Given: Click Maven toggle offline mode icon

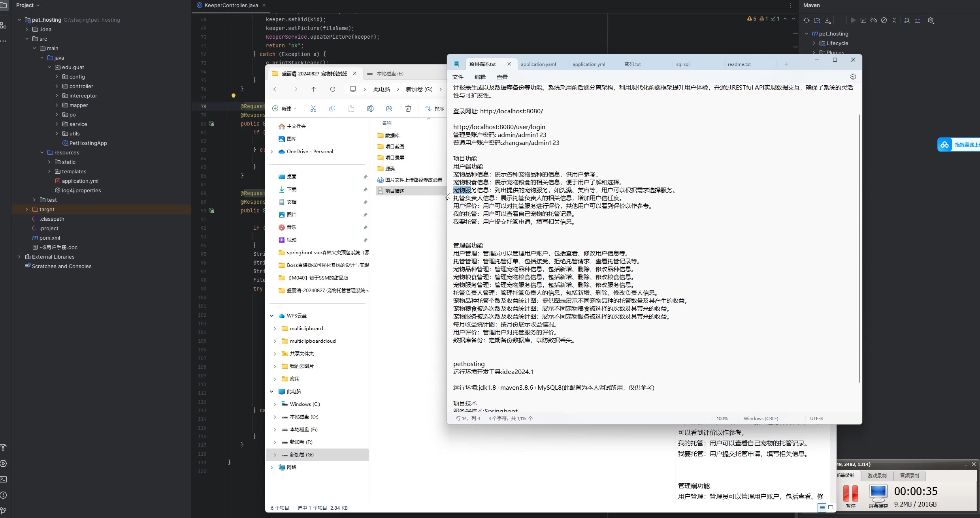Looking at the screenshot, I should pos(874,20).
